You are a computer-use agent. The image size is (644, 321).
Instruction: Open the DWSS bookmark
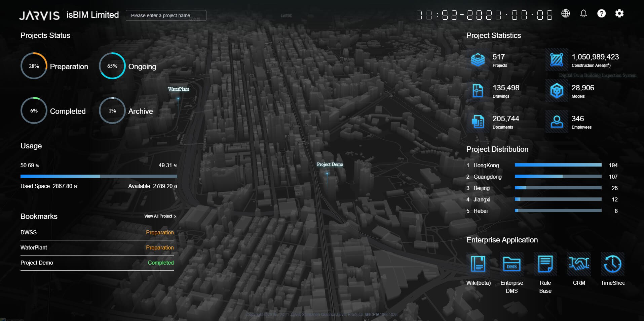(29, 232)
